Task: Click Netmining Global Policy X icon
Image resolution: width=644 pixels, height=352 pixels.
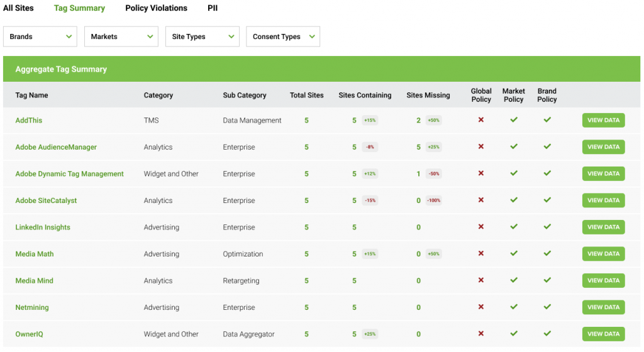Action: point(481,307)
